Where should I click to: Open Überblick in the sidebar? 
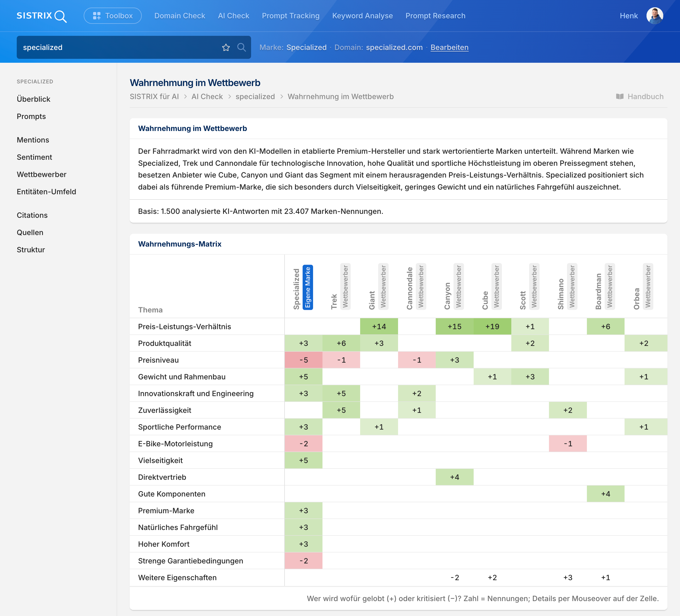(33, 99)
